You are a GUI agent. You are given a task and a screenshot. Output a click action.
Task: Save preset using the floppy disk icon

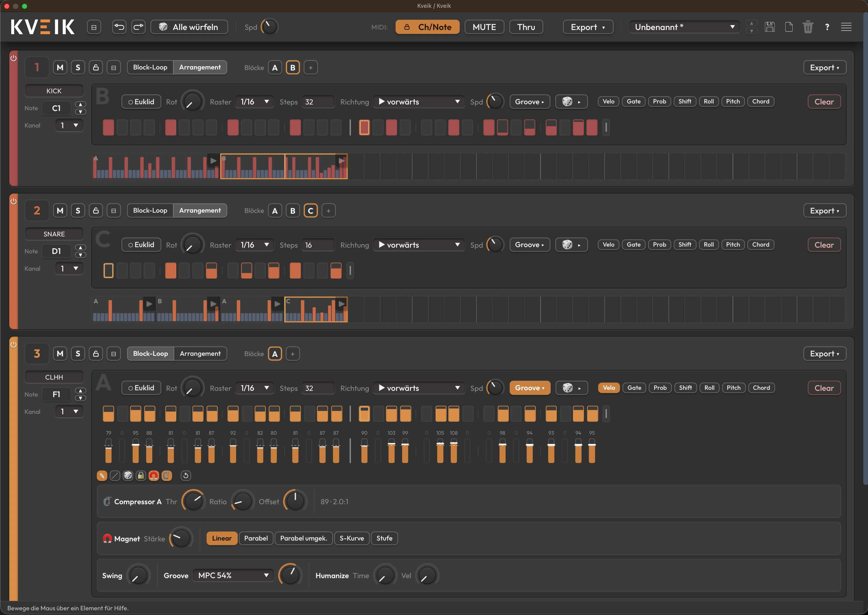[770, 27]
